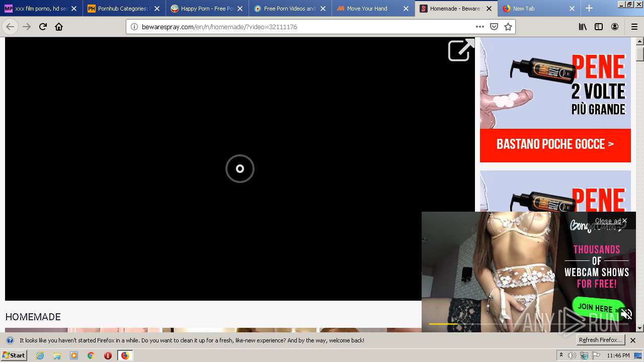
Task: Open a new tab with plus button
Action: tap(589, 9)
